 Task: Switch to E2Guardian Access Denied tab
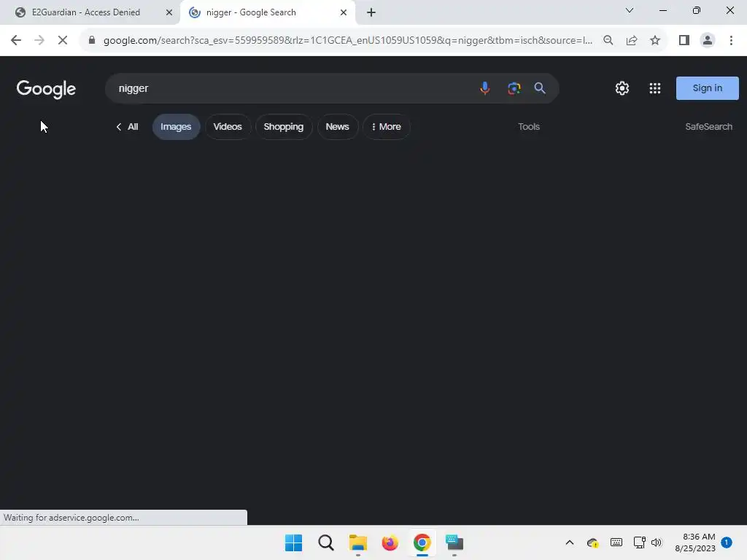(x=86, y=12)
